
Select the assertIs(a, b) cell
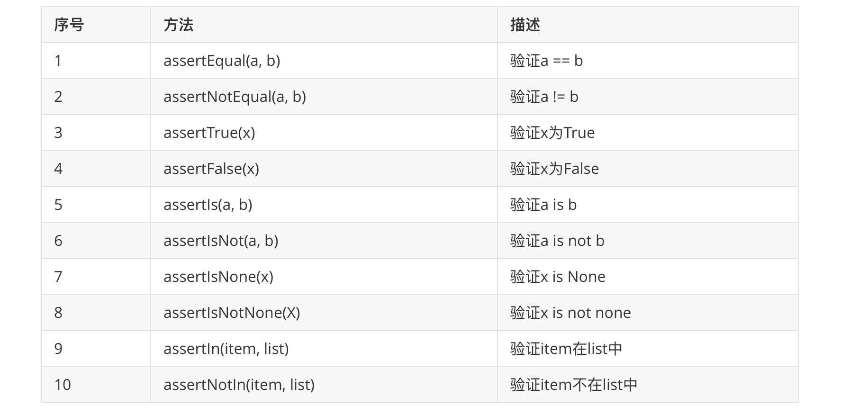pos(208,205)
